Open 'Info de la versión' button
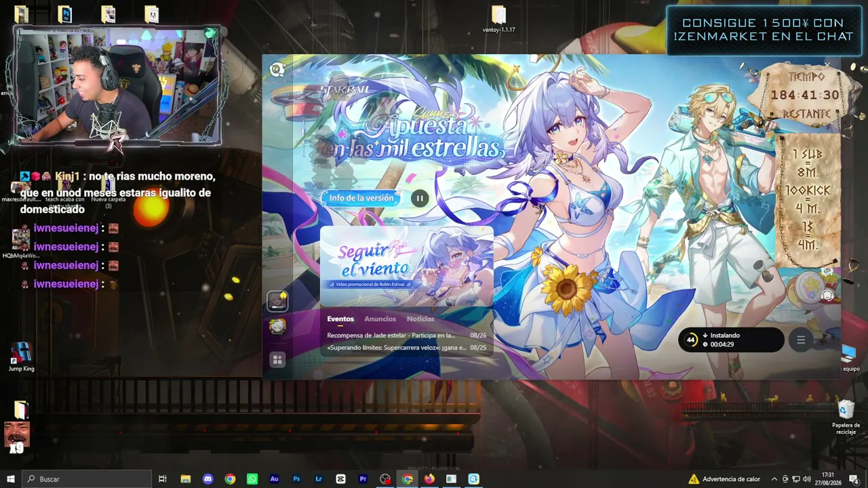This screenshot has height=488, width=868. click(361, 198)
